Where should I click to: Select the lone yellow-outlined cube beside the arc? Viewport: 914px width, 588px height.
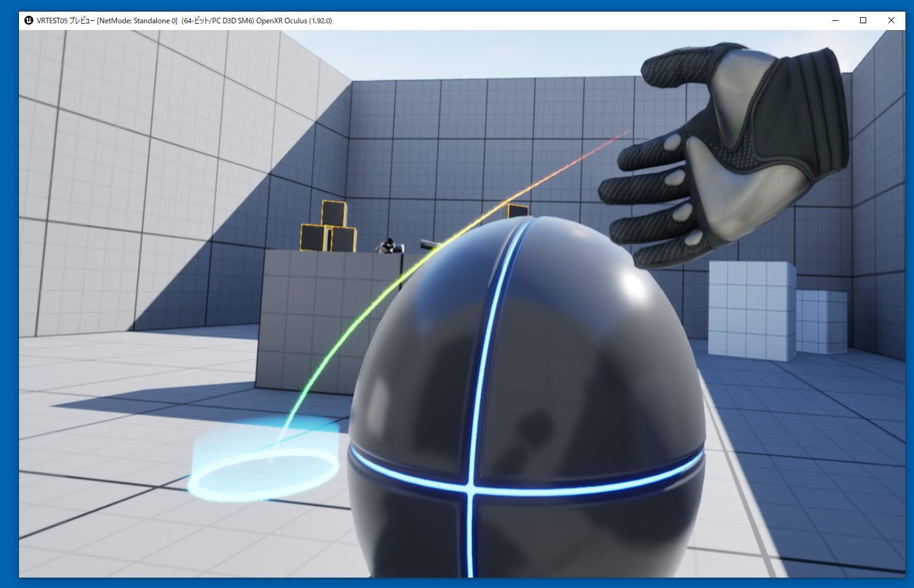[x=517, y=211]
